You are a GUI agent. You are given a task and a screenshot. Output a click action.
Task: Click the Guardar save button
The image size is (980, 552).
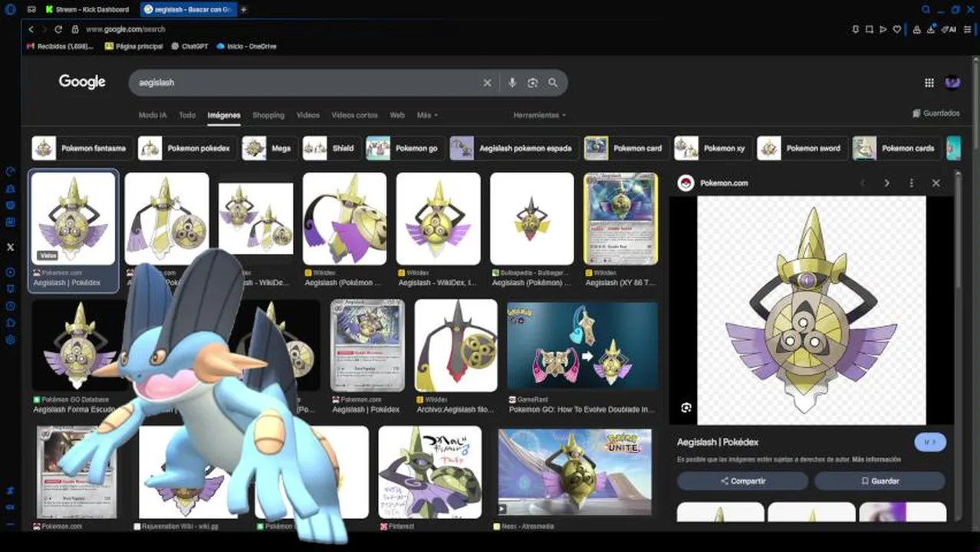(880, 481)
